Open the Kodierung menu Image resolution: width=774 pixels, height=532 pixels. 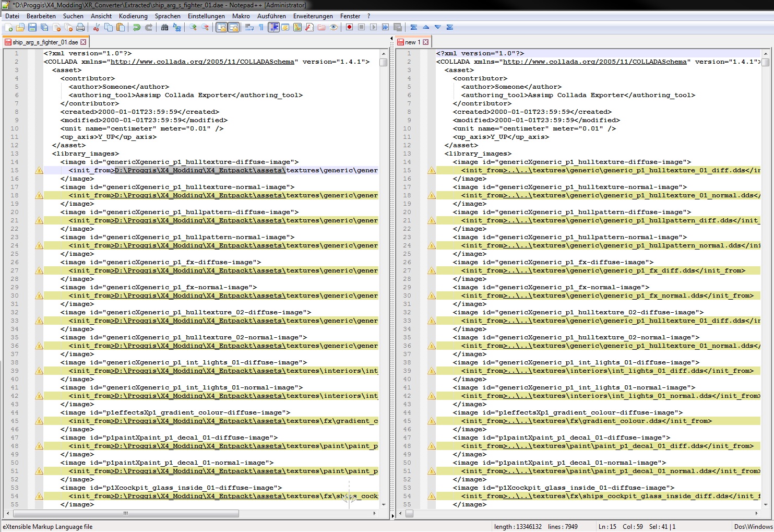point(133,16)
